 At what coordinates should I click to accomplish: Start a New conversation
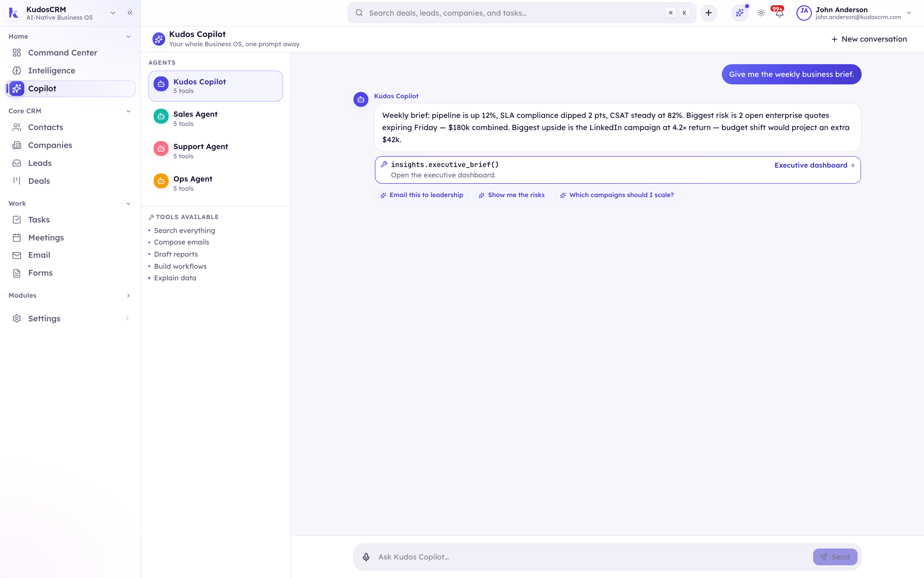tap(869, 39)
